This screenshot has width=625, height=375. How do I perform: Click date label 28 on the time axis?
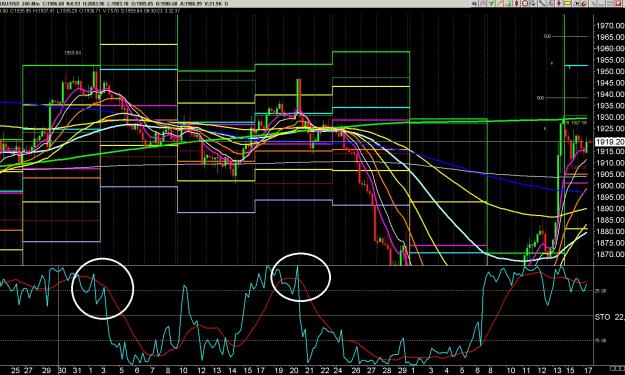click(387, 371)
